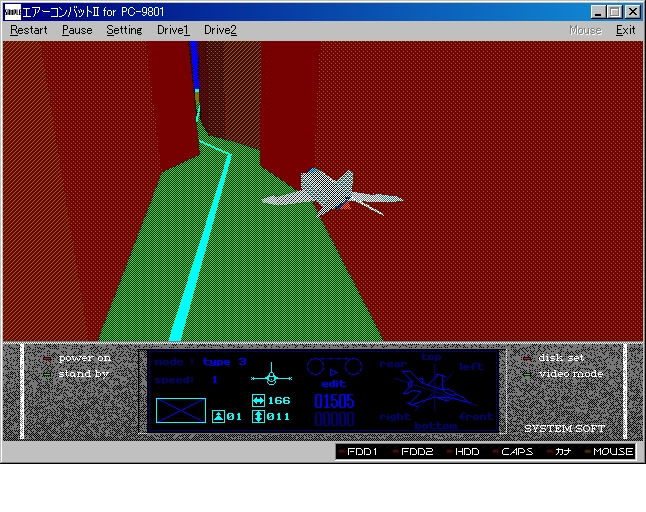Close the emulator window
646x512 pixels.
click(x=632, y=12)
